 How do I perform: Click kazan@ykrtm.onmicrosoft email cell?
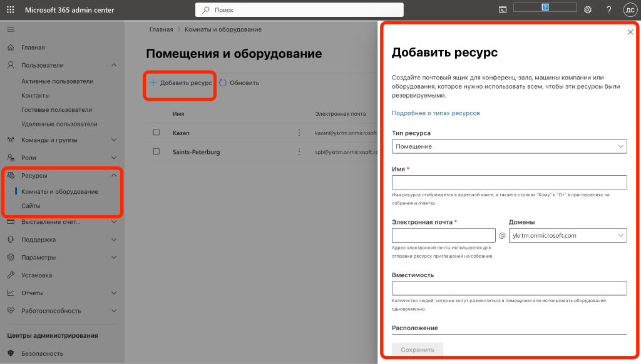point(346,133)
